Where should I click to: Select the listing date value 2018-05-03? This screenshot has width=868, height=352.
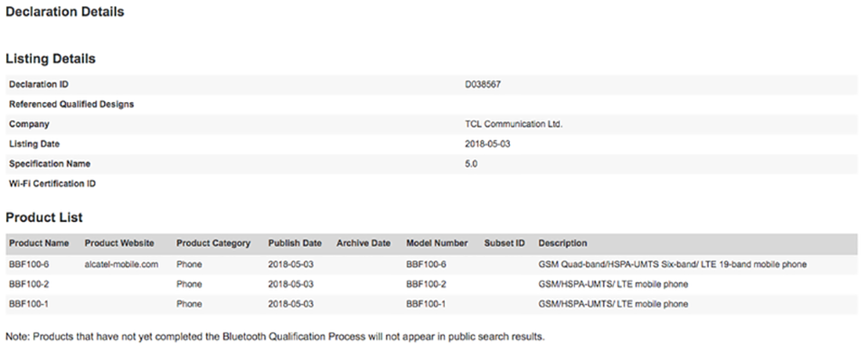[487, 144]
